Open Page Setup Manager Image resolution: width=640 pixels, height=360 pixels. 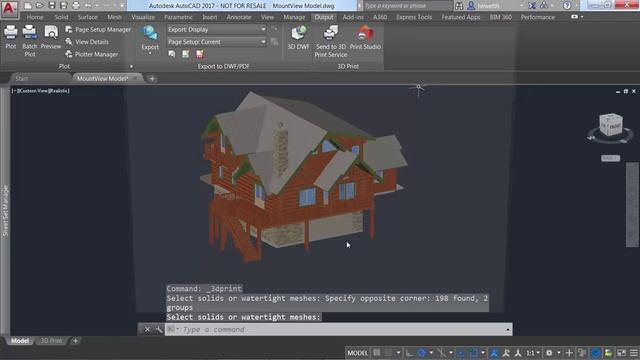(x=98, y=29)
